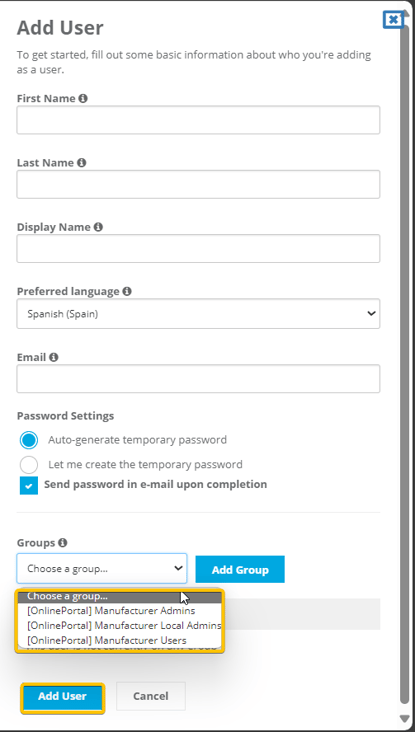Select Auto-generate temporary password option
415x732 pixels.
click(x=29, y=440)
